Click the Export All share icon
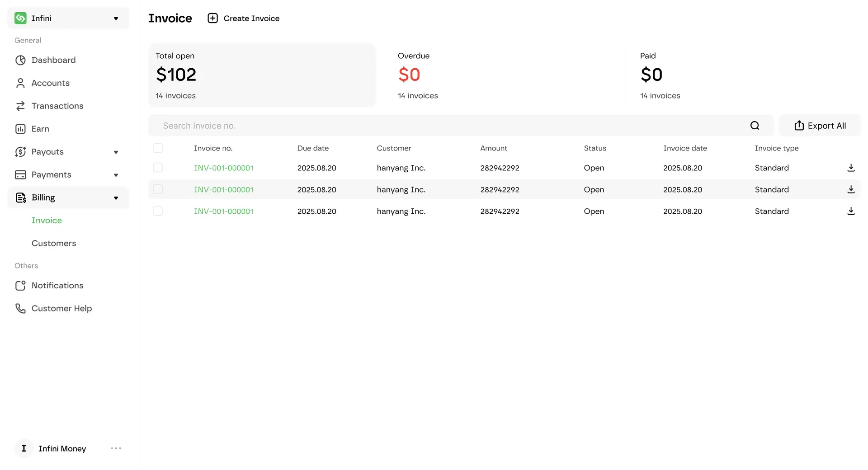This screenshot has height=470, width=868. 799,126
